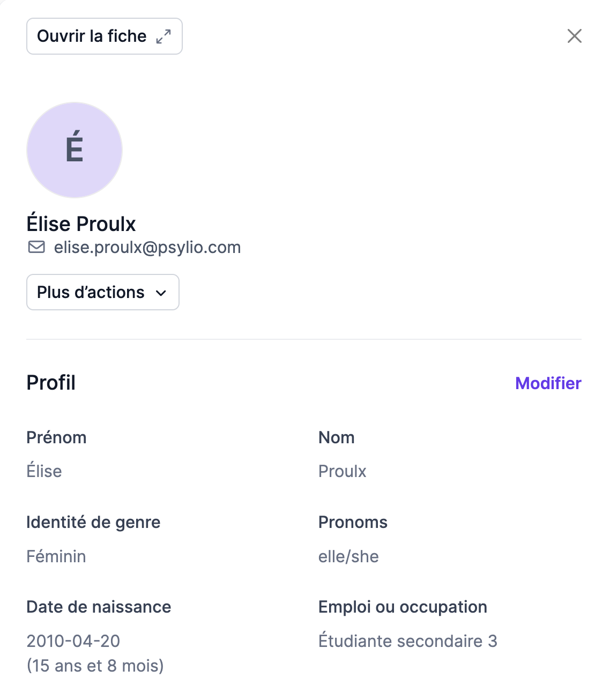Click the occupation value Étudiante secondaire 3
Viewport: 610px width, 700px height.
(x=407, y=641)
